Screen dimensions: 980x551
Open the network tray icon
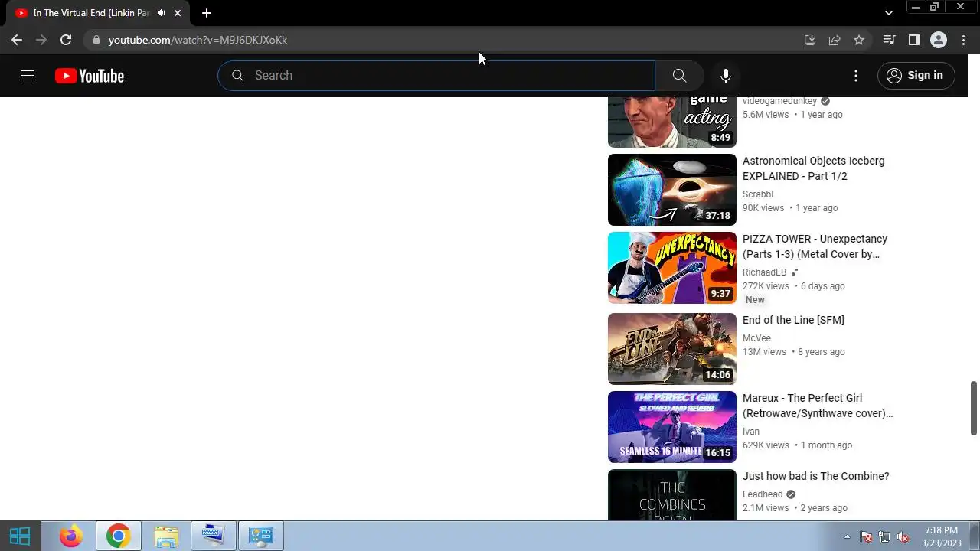(x=884, y=536)
